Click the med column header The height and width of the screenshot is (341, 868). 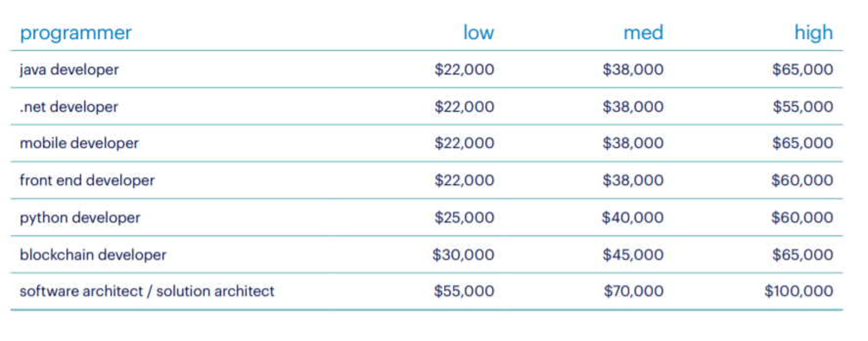(643, 33)
